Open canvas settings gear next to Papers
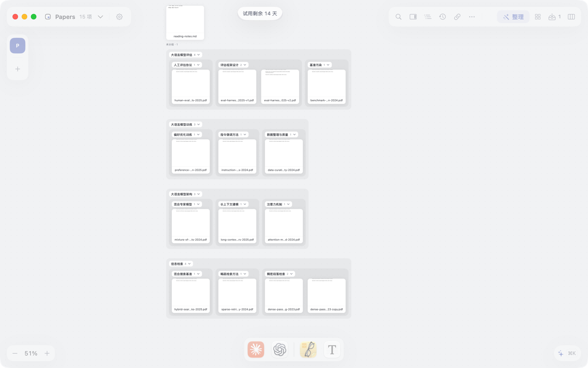588x368 pixels. click(x=119, y=17)
